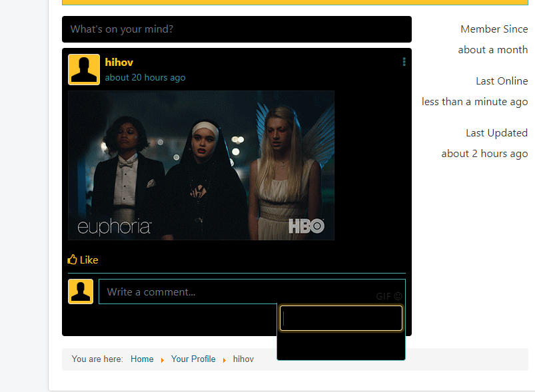The width and height of the screenshot is (535, 392).
Task: Click the GIF search input in popup
Action: pyautogui.click(x=341, y=318)
